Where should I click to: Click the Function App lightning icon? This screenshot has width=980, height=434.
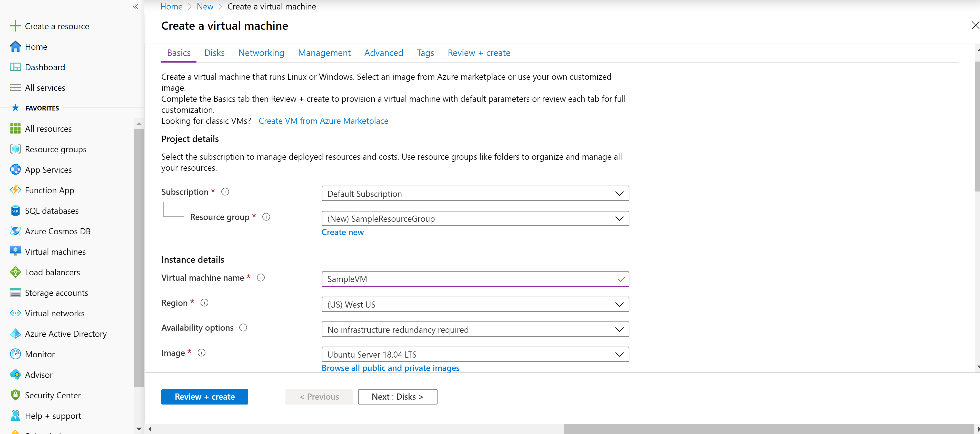pos(15,190)
